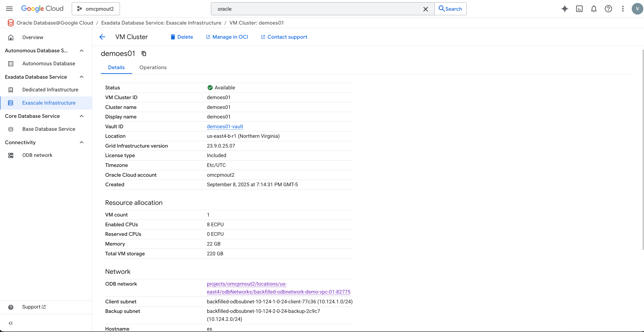Open ODB network under Connectivity
This screenshot has width=644, height=332.
tap(37, 155)
